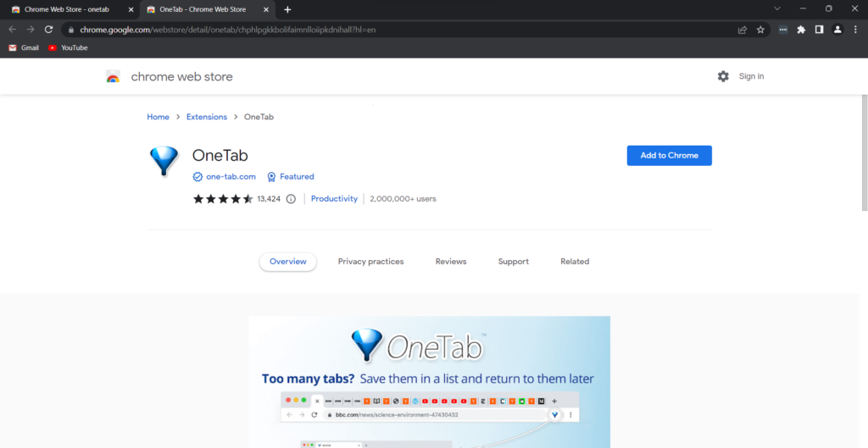This screenshot has width=868, height=448.
Task: Open the YouTube bookmark
Action: [68, 47]
